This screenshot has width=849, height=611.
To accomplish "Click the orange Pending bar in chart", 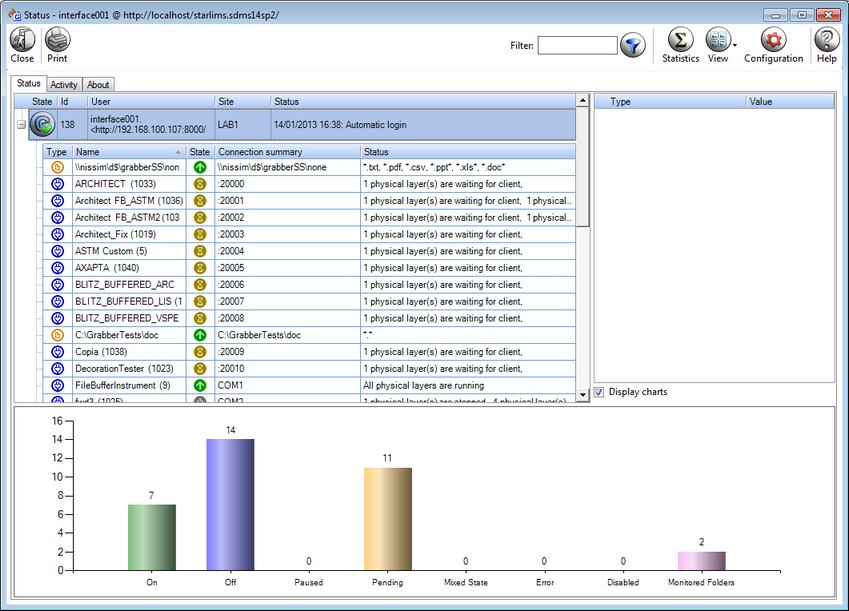I will (388, 519).
